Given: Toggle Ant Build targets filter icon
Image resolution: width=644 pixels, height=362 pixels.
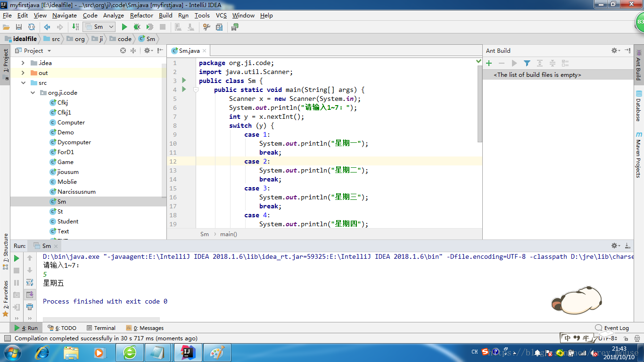Looking at the screenshot, I should [527, 63].
